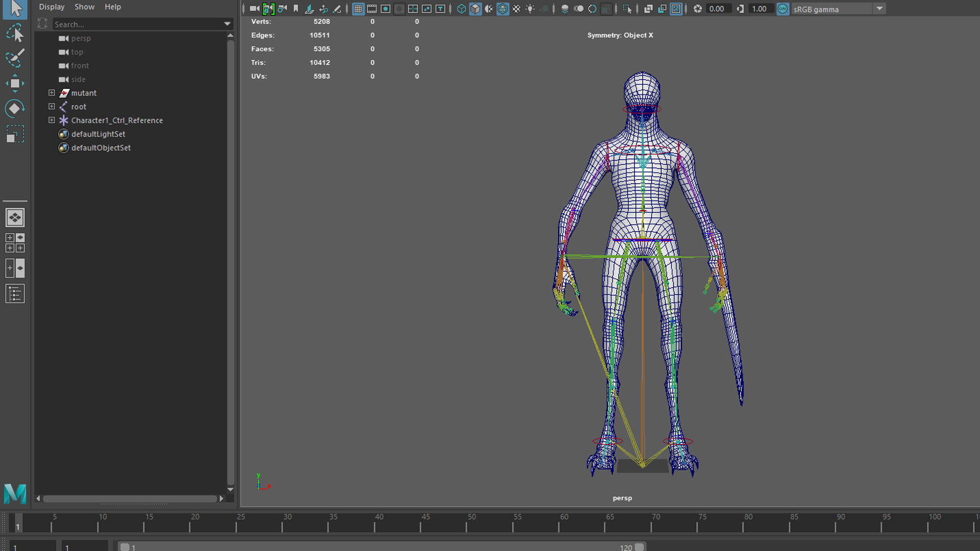This screenshot has height=551, width=980.
Task: Toggle Field Chart display
Action: (x=413, y=9)
